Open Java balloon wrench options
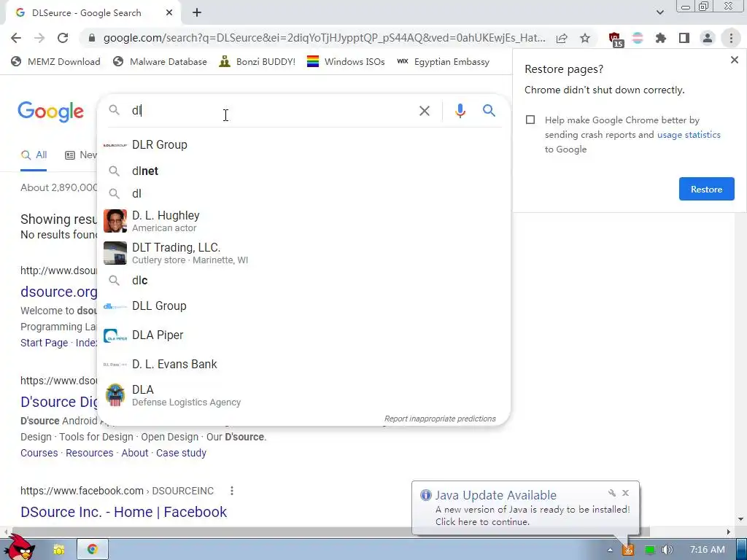747x560 pixels. (x=612, y=493)
